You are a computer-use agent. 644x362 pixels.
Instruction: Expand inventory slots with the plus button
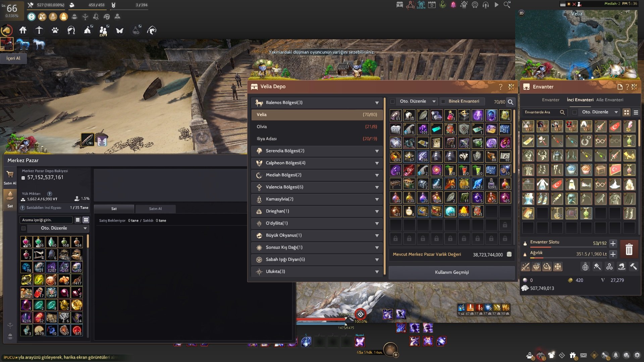613,244
